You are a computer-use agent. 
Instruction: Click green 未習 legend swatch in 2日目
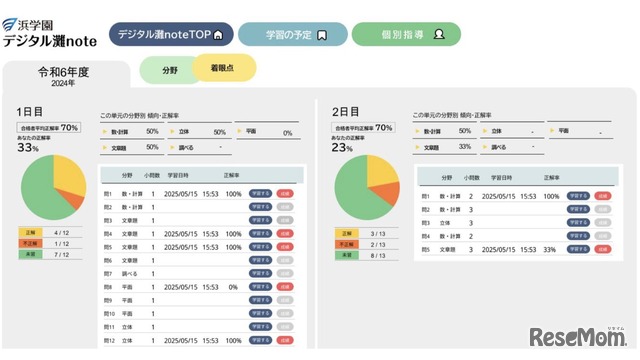[347, 256]
